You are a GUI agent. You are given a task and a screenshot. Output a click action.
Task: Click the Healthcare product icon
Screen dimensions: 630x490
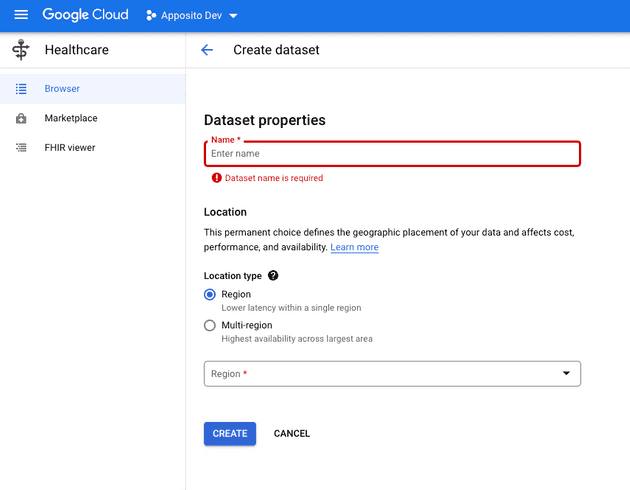(x=21, y=50)
